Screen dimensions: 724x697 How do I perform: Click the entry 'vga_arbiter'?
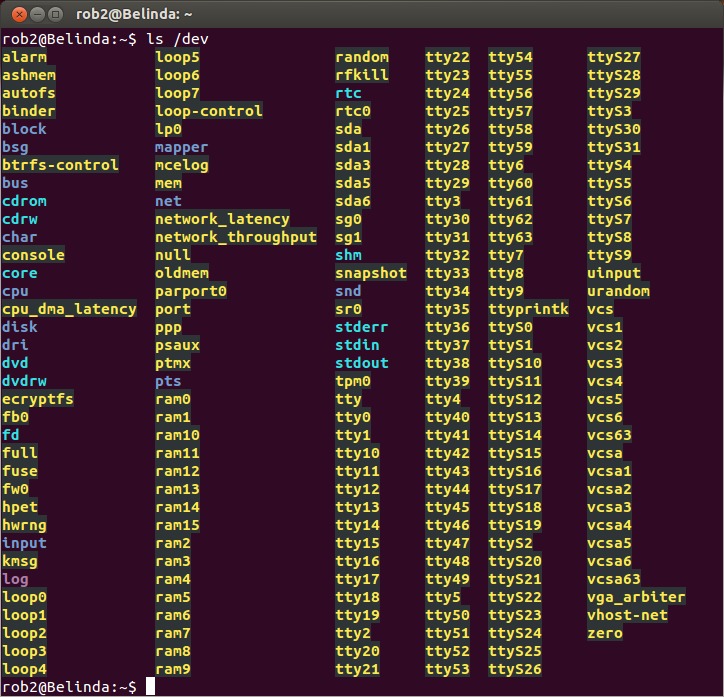click(x=637, y=597)
